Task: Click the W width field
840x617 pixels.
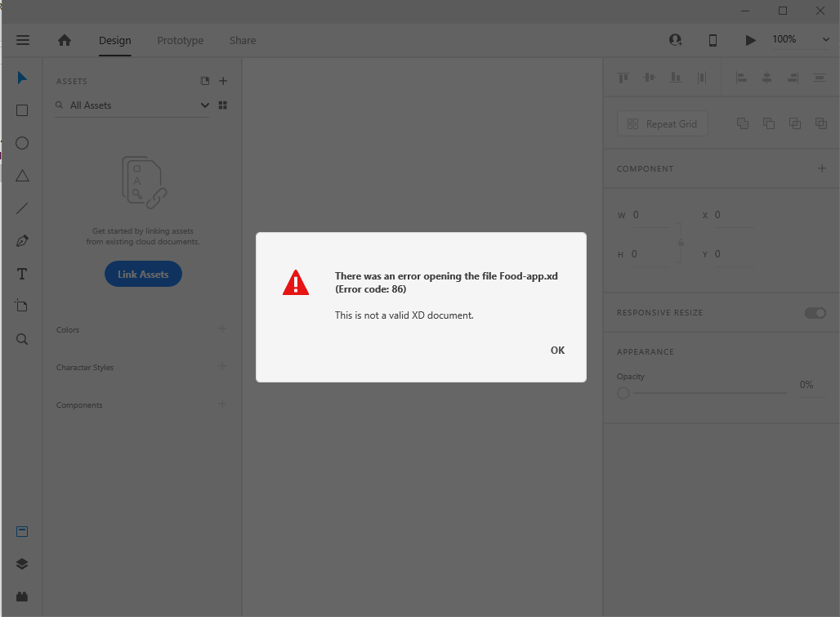Action: click(650, 215)
